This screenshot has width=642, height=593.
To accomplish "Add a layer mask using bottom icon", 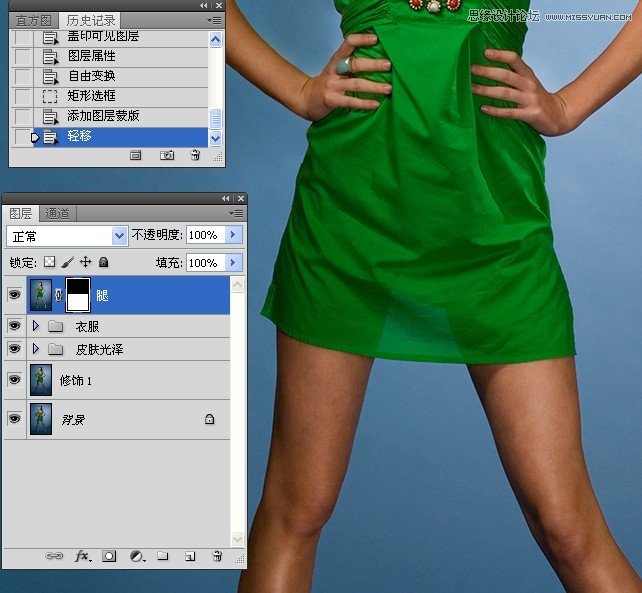I will (110, 556).
